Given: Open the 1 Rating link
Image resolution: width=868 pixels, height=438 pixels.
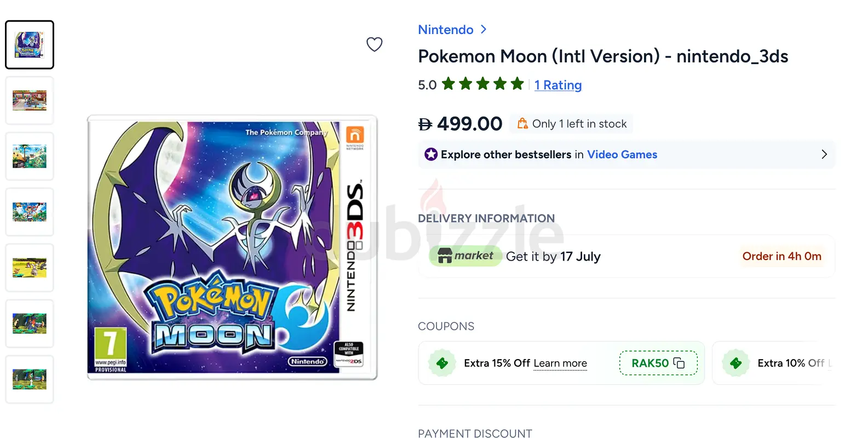Looking at the screenshot, I should coord(558,85).
